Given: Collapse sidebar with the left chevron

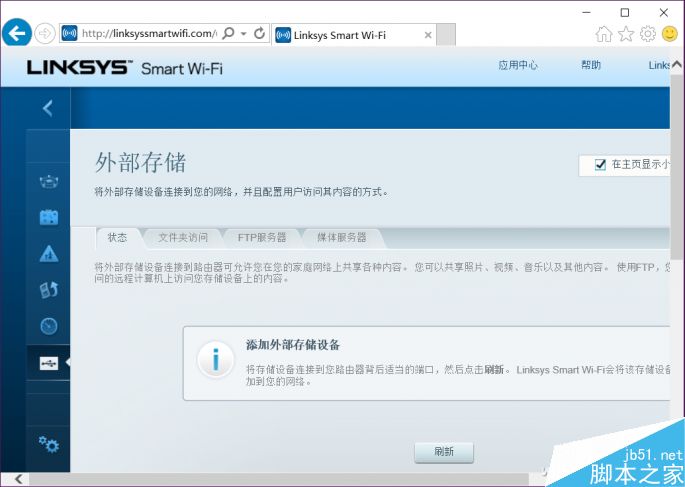Looking at the screenshot, I should pos(48,108).
